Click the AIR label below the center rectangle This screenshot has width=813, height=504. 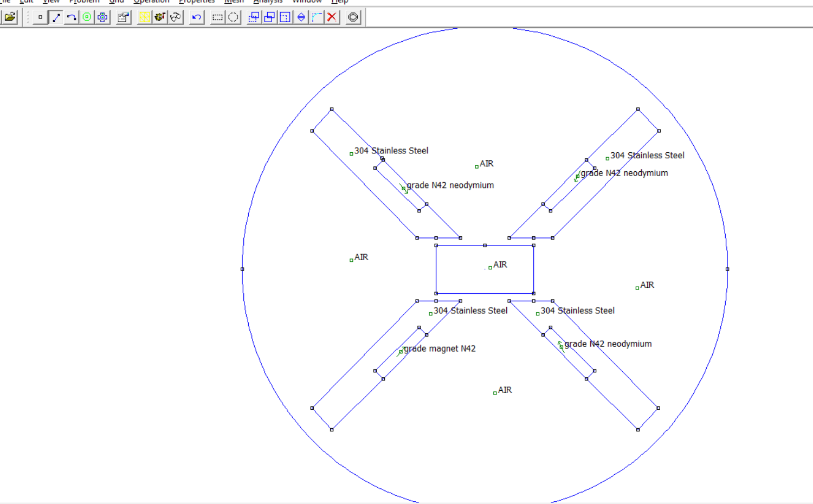(504, 390)
